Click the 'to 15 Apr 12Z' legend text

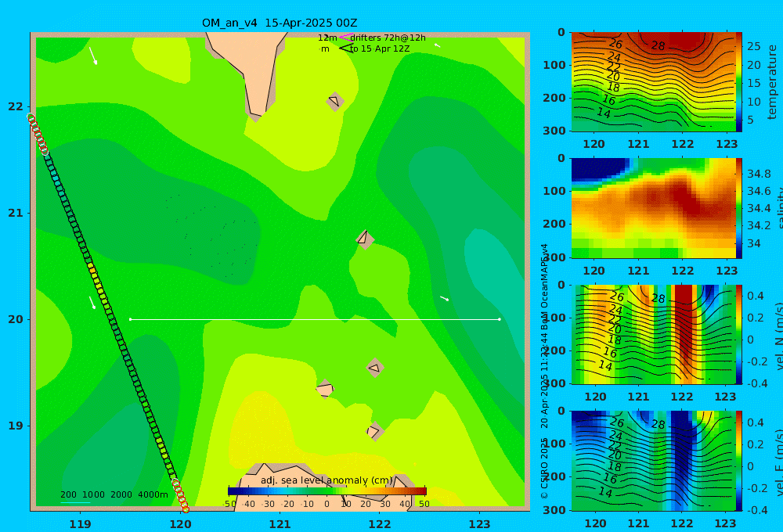(x=380, y=49)
